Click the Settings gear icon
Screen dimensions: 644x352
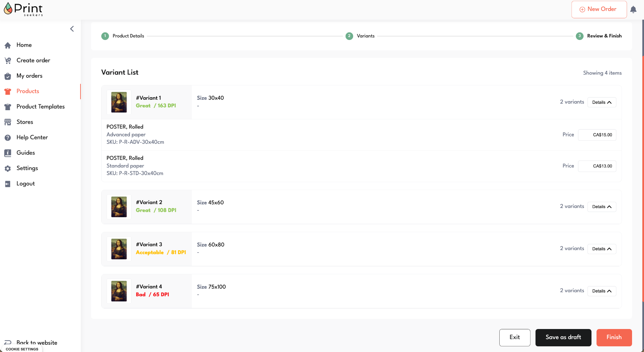[x=8, y=168]
